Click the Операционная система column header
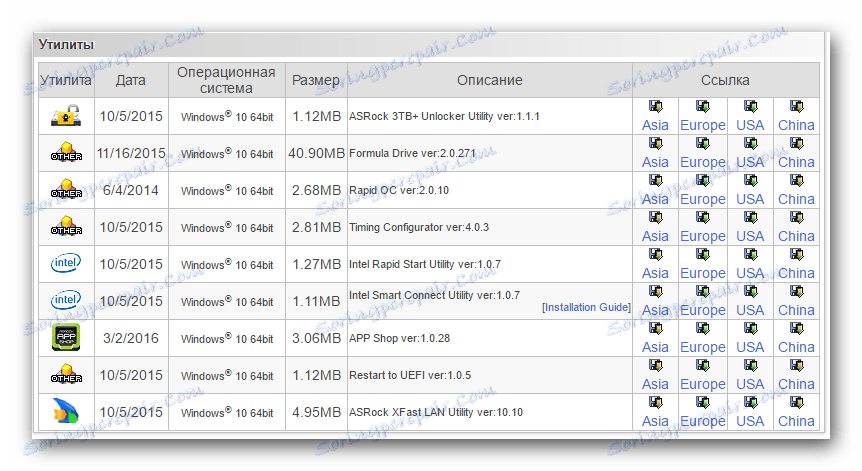The image size is (862, 471). [x=226, y=80]
